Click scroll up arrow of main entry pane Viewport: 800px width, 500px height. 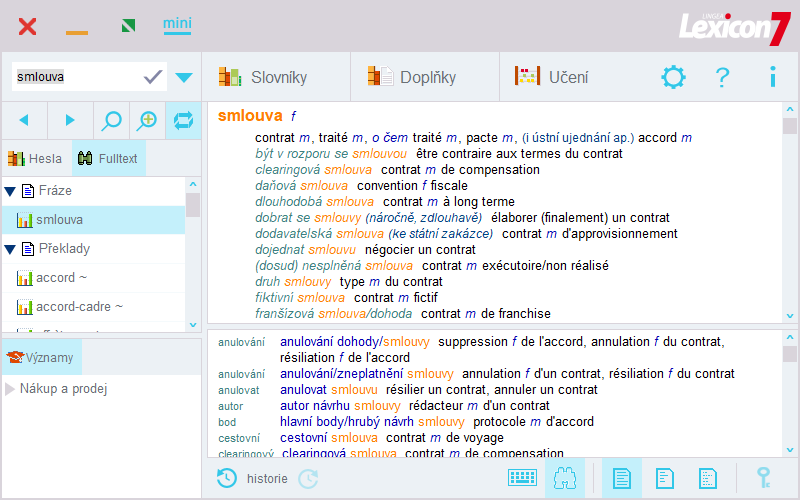[790, 110]
